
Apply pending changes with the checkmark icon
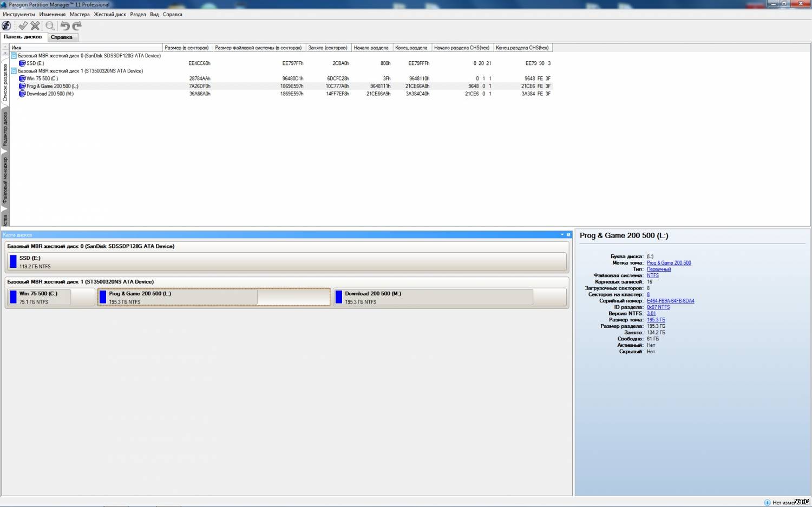(23, 25)
